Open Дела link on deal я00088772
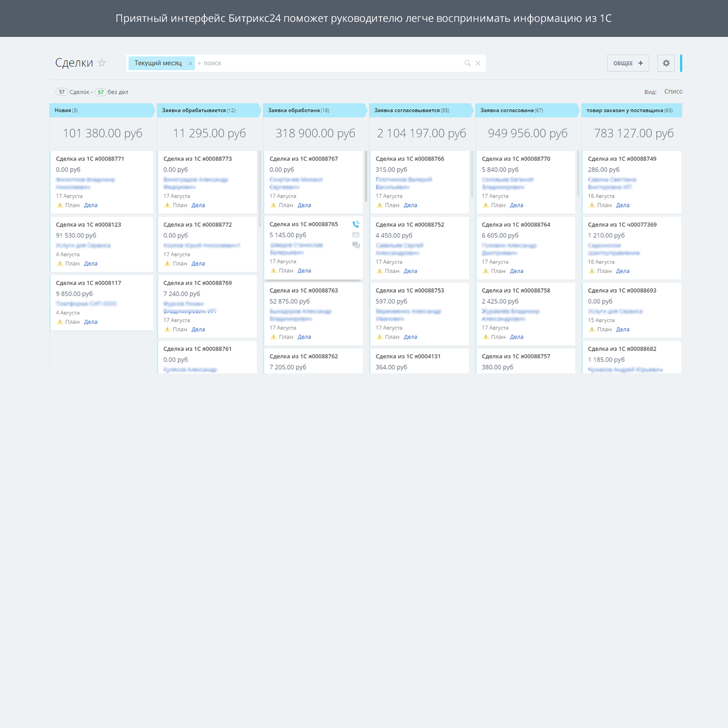Screen dimensions: 728x728 pos(198,264)
